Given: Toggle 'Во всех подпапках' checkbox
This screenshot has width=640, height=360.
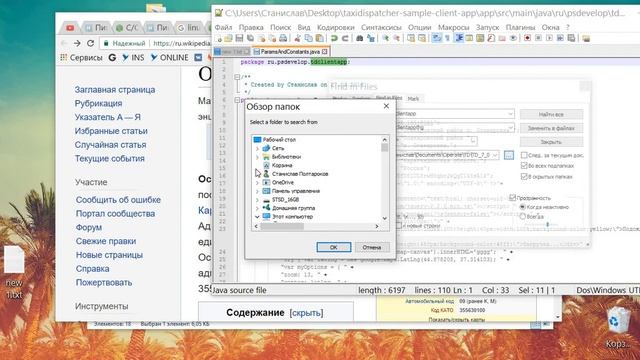Looking at the screenshot, I should pos(524,166).
